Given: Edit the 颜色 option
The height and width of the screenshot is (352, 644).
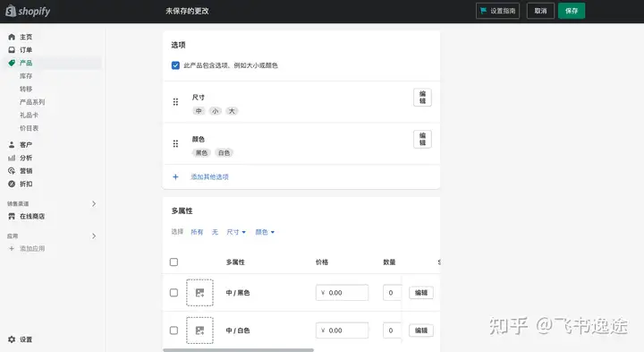Looking at the screenshot, I should pyautogui.click(x=422, y=139).
